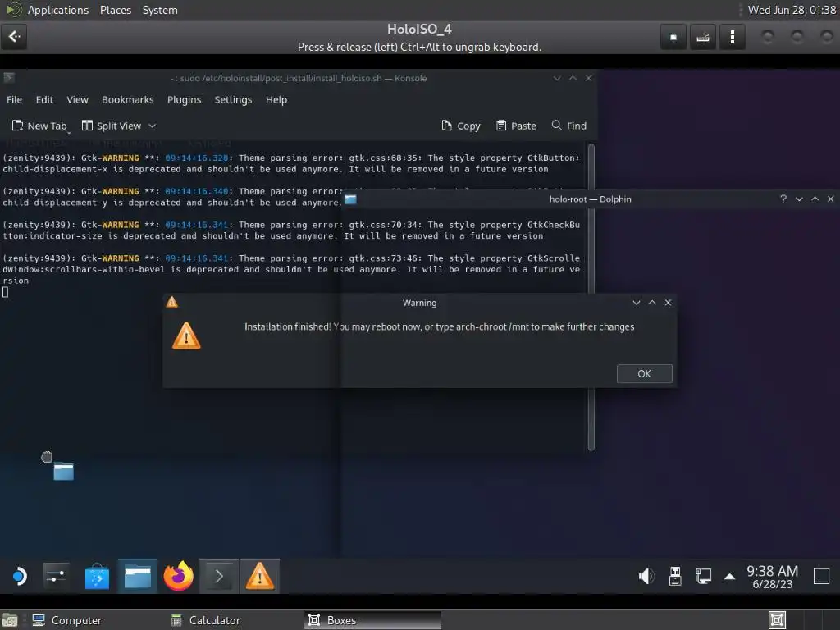Close the Warning dialog
Viewport: 840px width, 630px height.
click(x=668, y=303)
